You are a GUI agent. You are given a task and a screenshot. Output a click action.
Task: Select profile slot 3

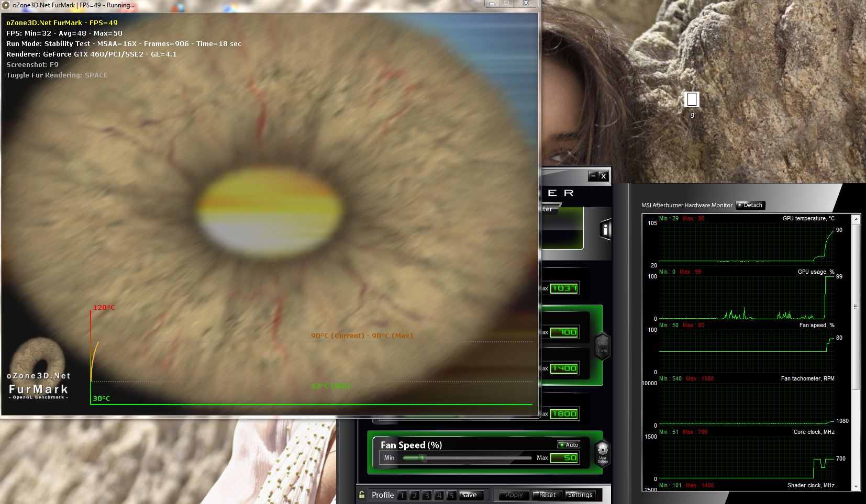click(427, 495)
